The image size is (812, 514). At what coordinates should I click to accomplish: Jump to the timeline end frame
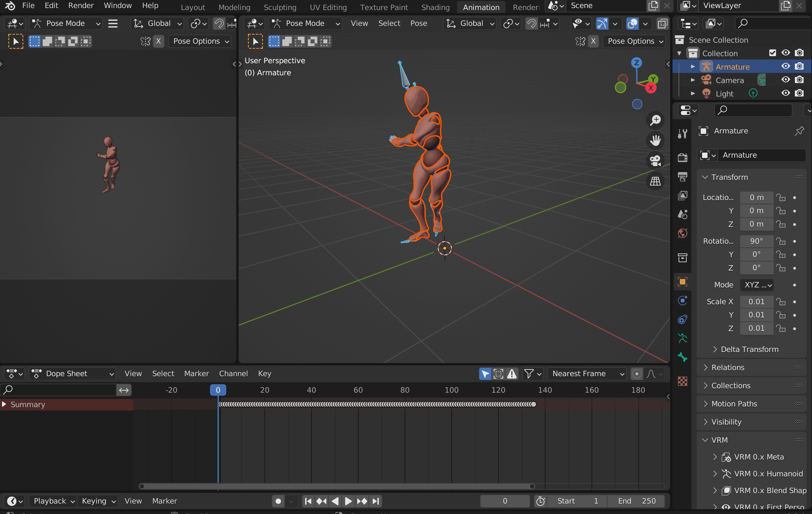click(x=376, y=501)
